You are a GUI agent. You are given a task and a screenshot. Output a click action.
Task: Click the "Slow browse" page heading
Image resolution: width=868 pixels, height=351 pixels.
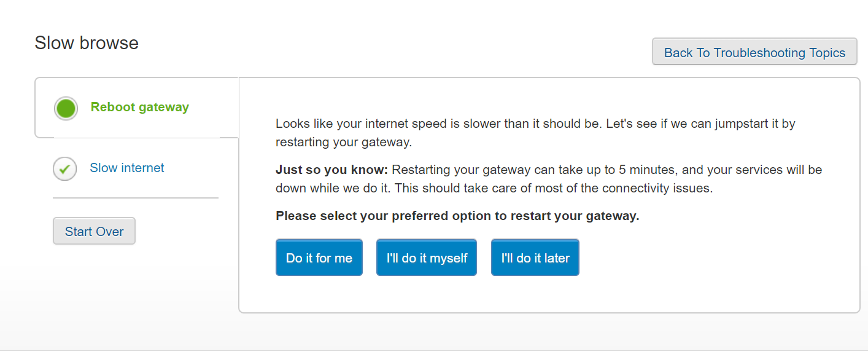click(x=87, y=43)
